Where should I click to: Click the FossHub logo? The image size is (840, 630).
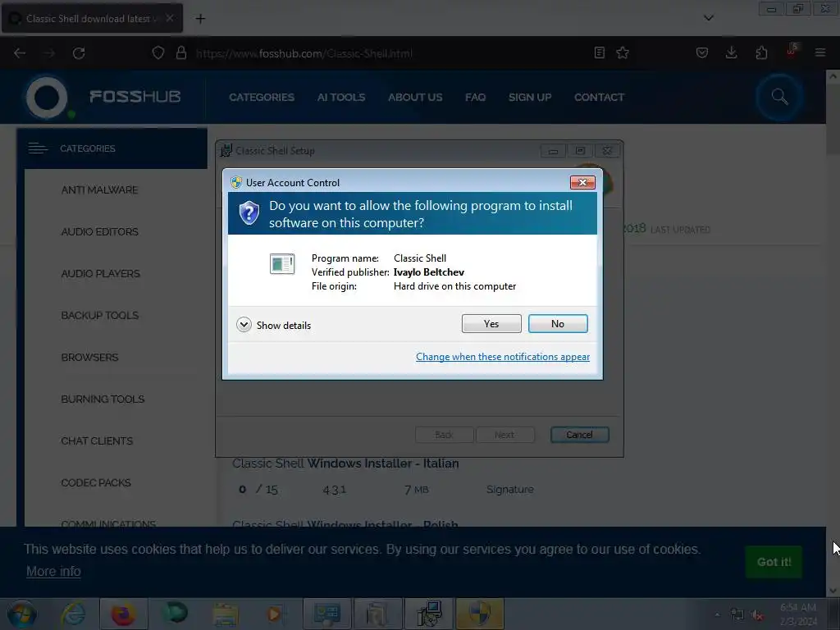[104, 97]
